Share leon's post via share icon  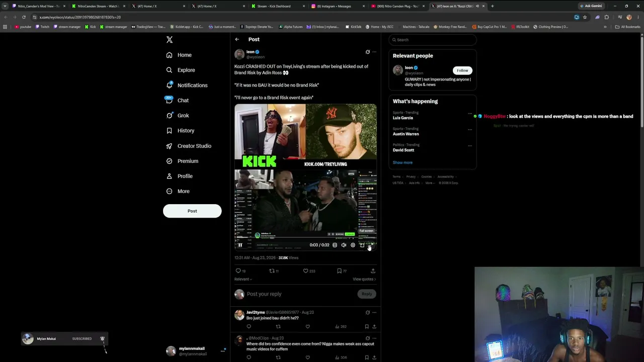(373, 271)
